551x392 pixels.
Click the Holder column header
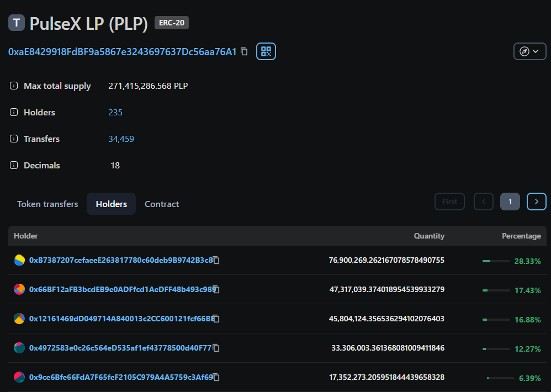tap(25, 236)
